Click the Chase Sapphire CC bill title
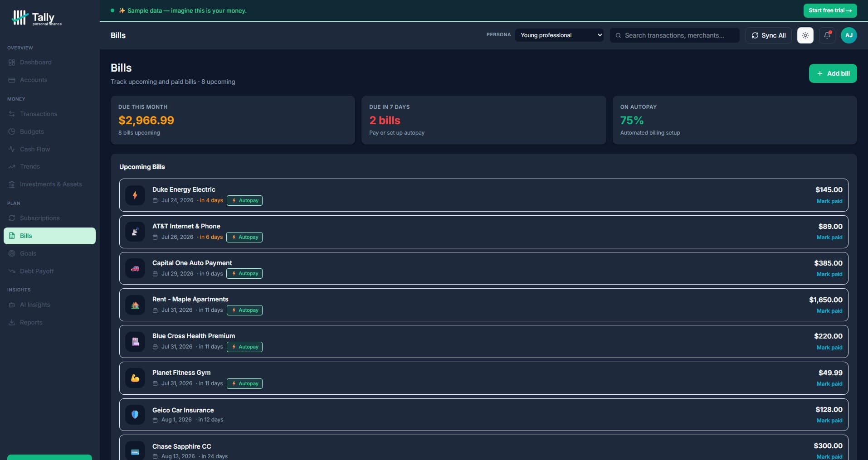The height and width of the screenshot is (460, 868). pyautogui.click(x=181, y=446)
